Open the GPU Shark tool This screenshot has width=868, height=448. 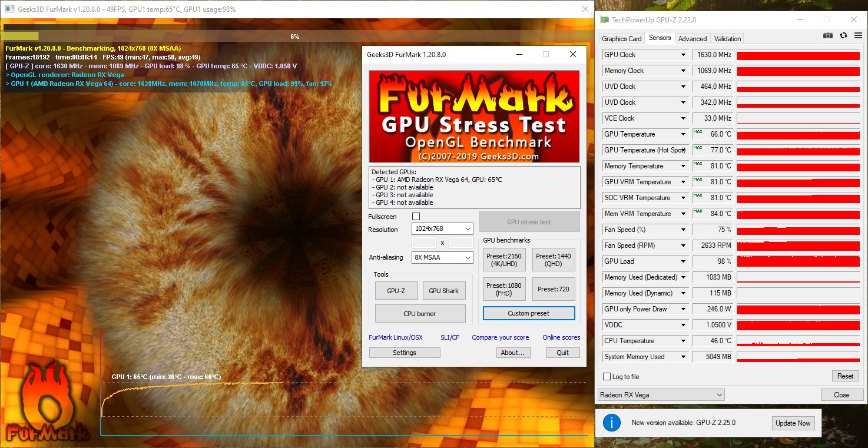(x=444, y=291)
